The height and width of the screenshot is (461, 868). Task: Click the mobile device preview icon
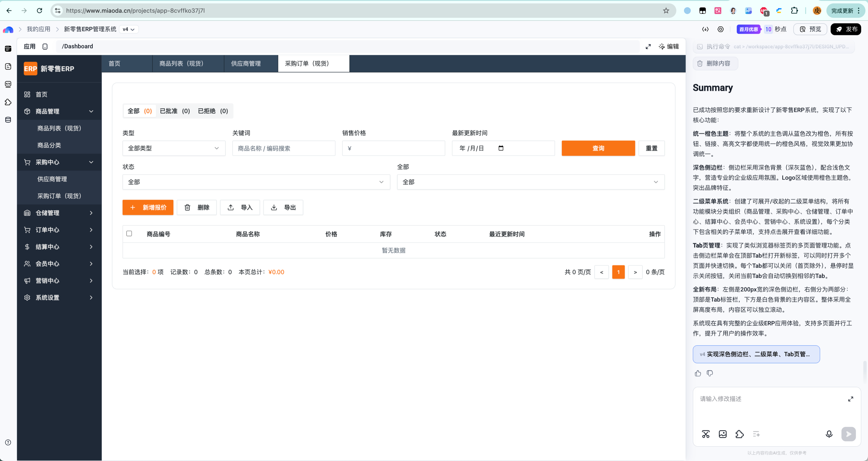tap(45, 46)
